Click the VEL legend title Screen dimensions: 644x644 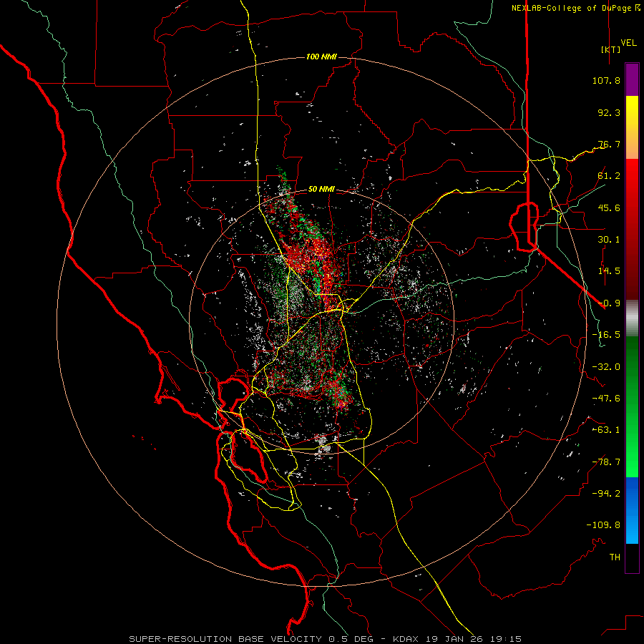coord(629,43)
